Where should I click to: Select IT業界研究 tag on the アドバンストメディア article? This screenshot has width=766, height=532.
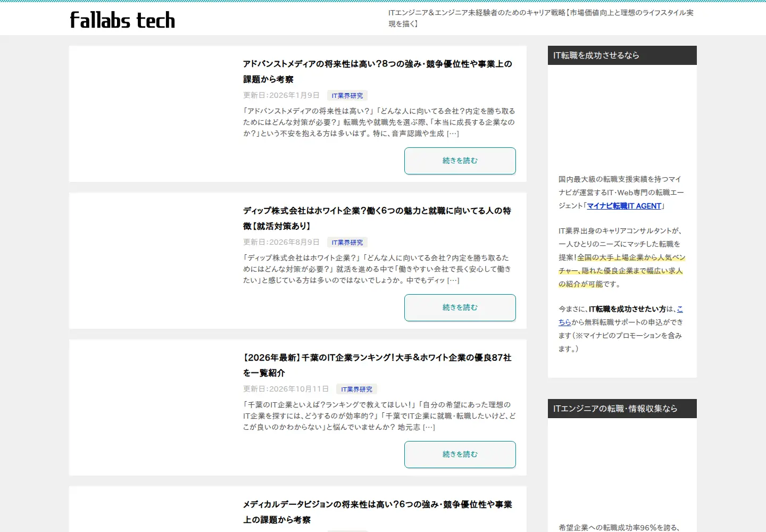(x=347, y=96)
